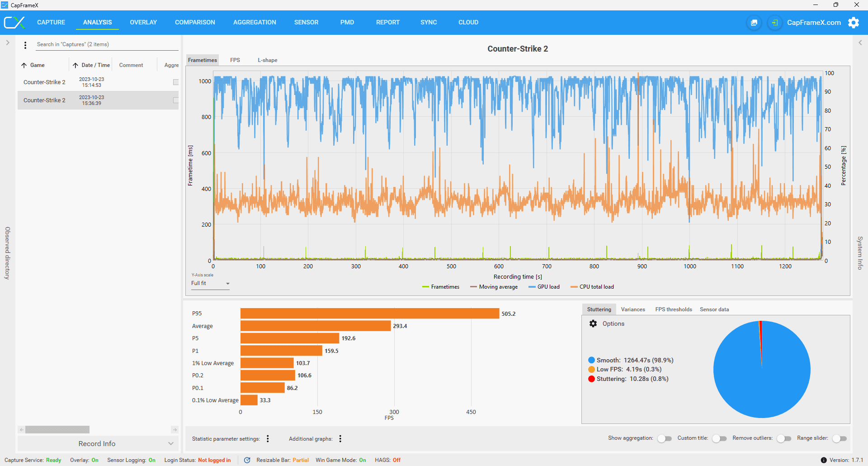Click the Aggre column header
The image size is (868, 466).
(171, 65)
